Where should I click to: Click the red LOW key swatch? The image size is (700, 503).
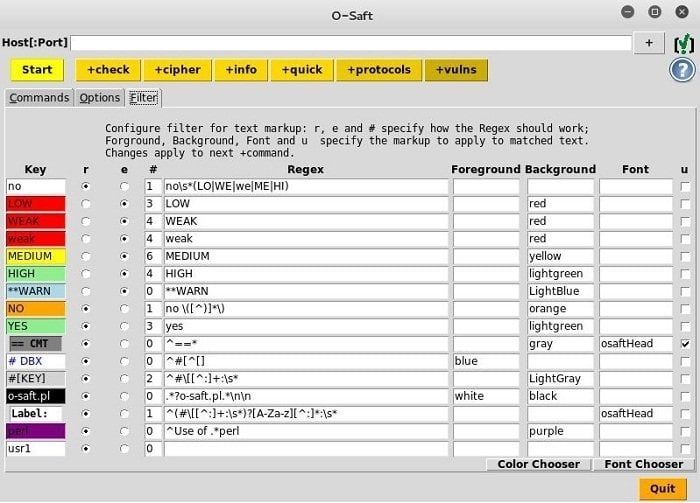coord(36,204)
